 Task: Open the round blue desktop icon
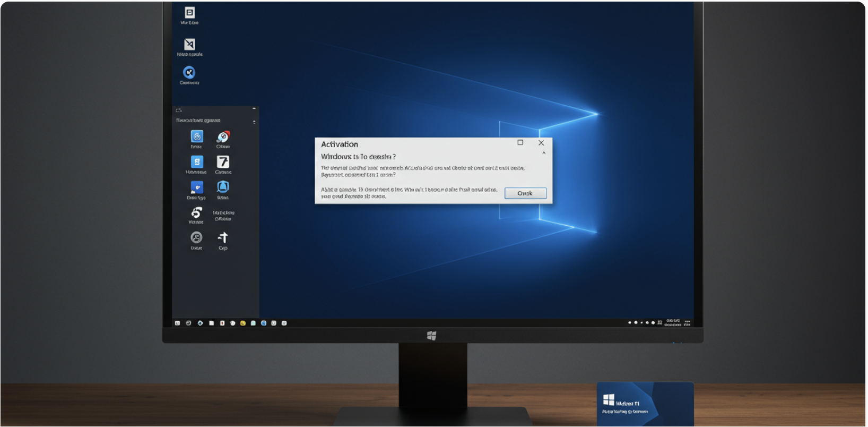[189, 72]
